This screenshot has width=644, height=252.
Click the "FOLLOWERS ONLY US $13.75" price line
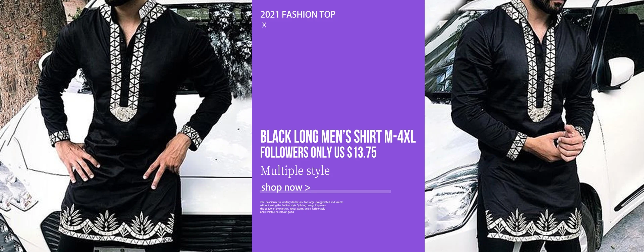tap(318, 153)
